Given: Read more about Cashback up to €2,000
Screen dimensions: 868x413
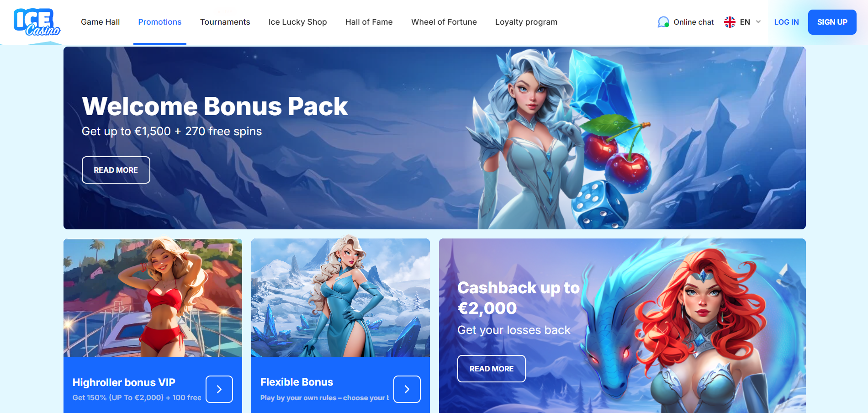Looking at the screenshot, I should pyautogui.click(x=492, y=369).
